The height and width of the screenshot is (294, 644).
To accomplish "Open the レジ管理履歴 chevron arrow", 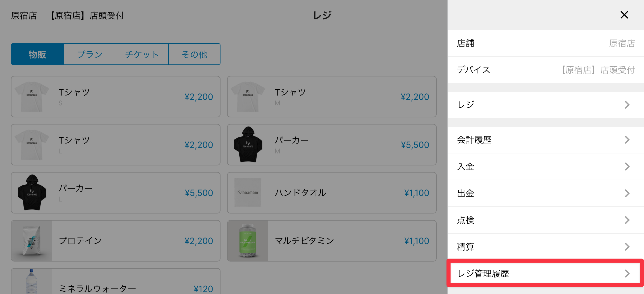I will (x=627, y=273).
